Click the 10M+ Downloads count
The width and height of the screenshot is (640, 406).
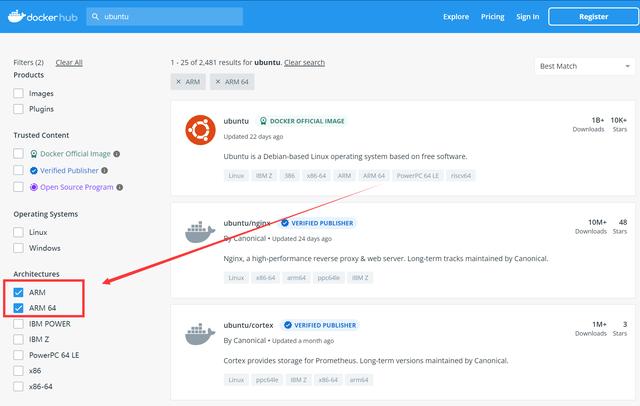coord(591,226)
